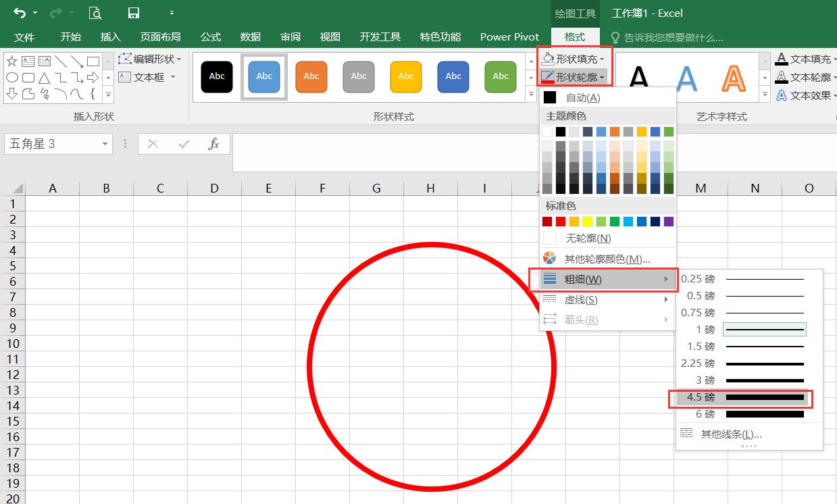Select the blue Abc shape style
The image size is (837, 504).
tap(263, 76)
